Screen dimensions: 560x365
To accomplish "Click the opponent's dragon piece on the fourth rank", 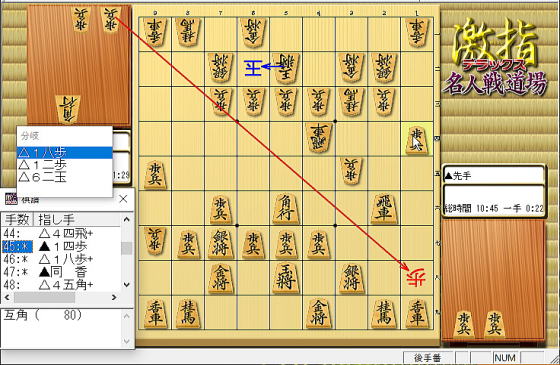I will 319,139.
